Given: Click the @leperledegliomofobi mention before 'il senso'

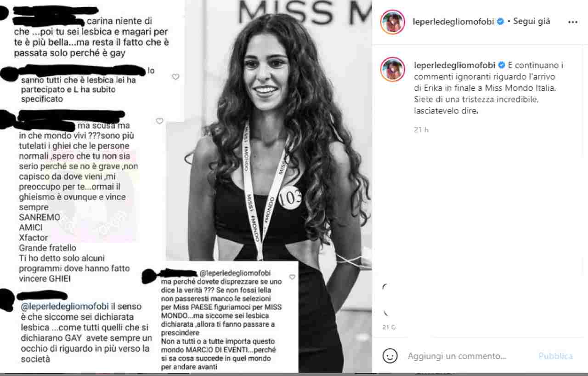Looking at the screenshot, I should [65, 306].
